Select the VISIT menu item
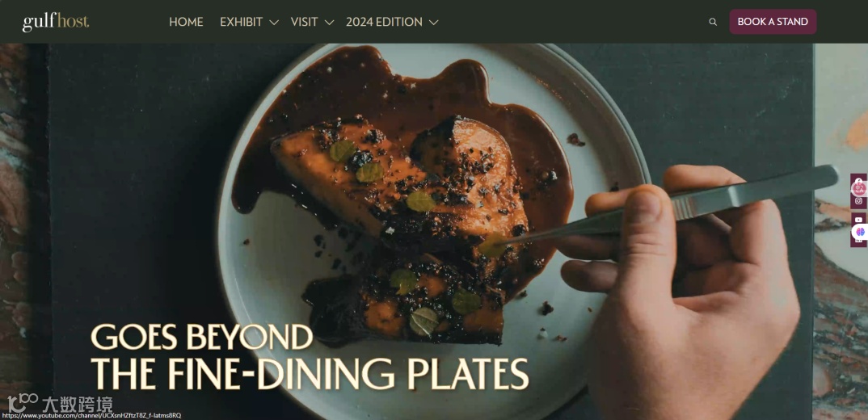Image resolution: width=868 pixels, height=420 pixels. [x=305, y=22]
